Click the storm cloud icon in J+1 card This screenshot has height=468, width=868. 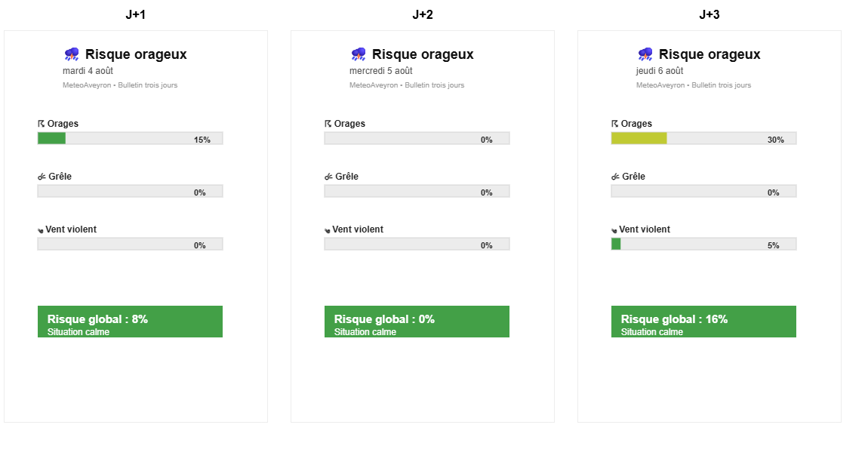coord(72,54)
